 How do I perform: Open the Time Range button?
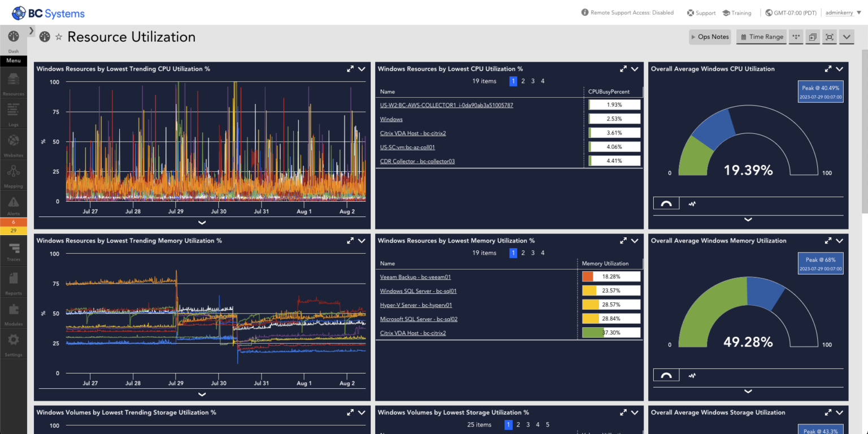[x=761, y=37]
